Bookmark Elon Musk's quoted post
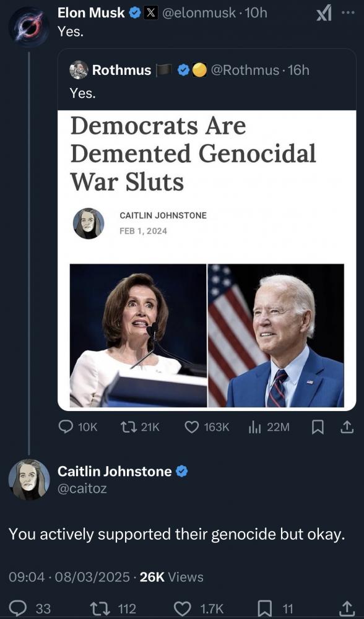 (318, 426)
